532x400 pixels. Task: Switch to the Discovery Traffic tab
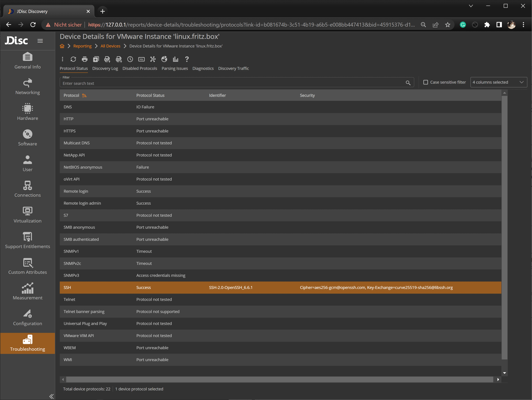click(234, 68)
